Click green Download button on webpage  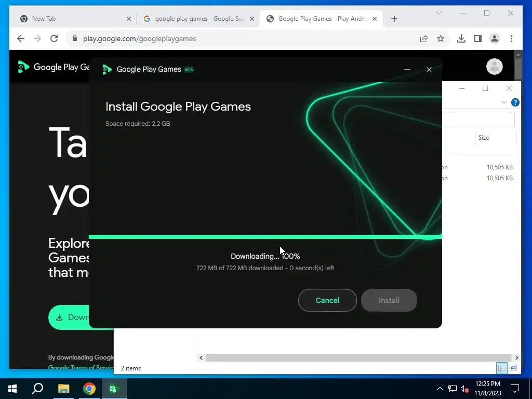(69, 317)
